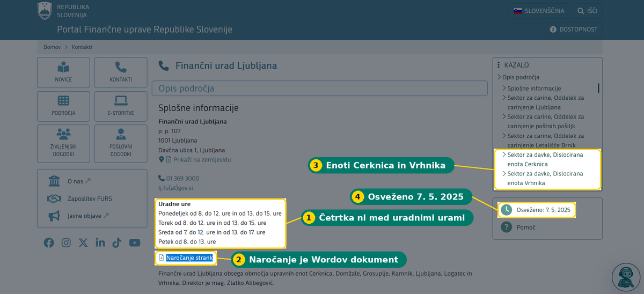Click the Uradne ure heading text
The height and width of the screenshot is (294, 644).
tap(174, 204)
